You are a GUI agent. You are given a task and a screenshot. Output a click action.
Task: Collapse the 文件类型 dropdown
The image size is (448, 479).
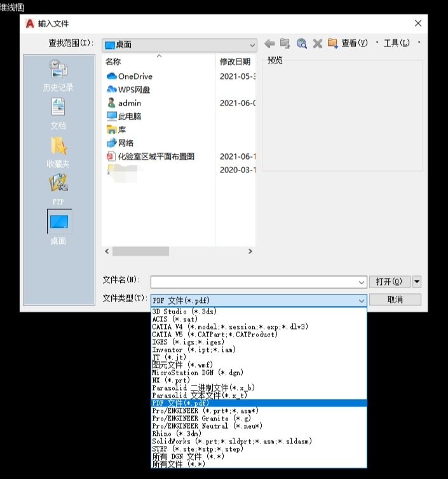pos(362,301)
